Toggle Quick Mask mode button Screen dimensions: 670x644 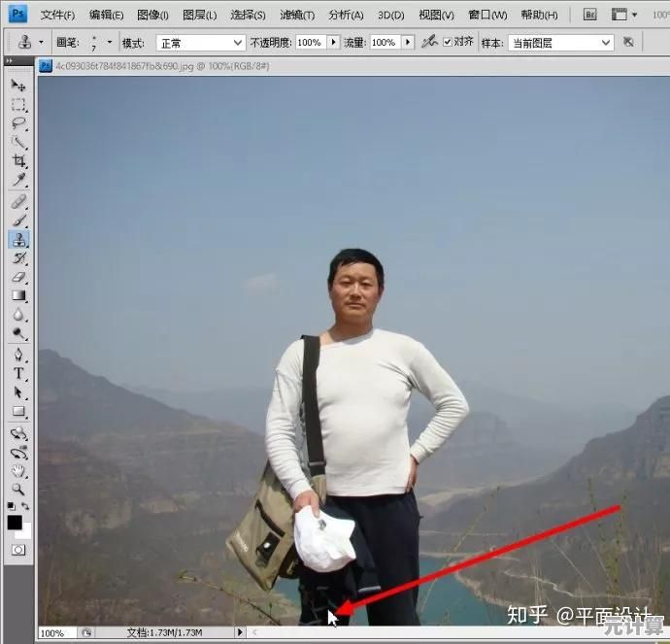18,550
